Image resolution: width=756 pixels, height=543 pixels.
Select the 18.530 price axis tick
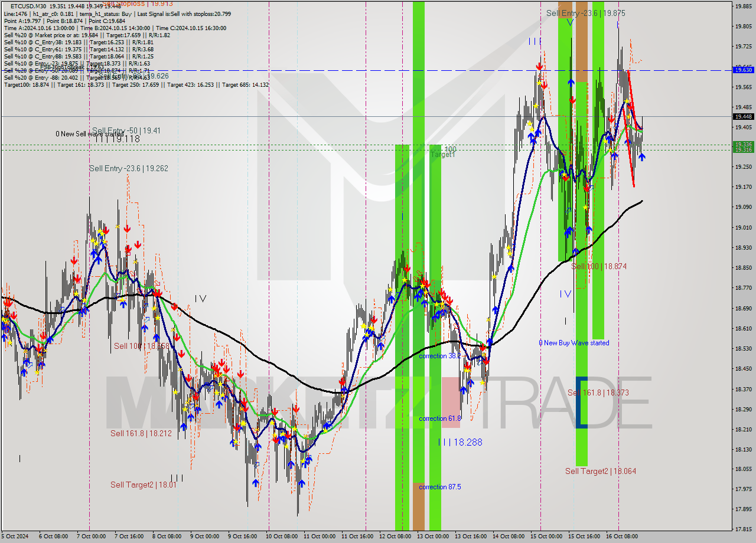(x=743, y=348)
